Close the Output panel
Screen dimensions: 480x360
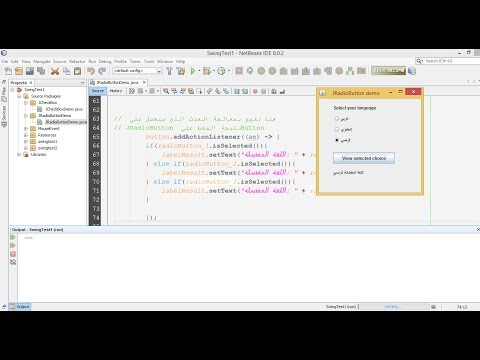[x=478, y=230]
